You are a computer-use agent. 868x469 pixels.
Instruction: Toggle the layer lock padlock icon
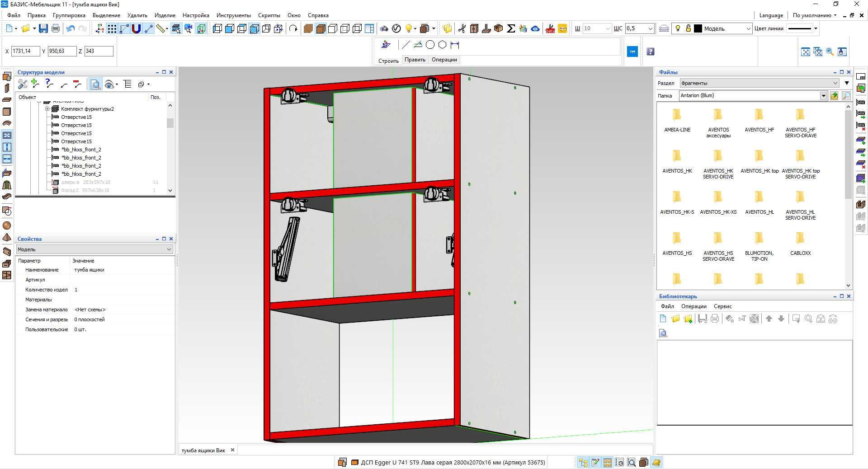pos(688,28)
